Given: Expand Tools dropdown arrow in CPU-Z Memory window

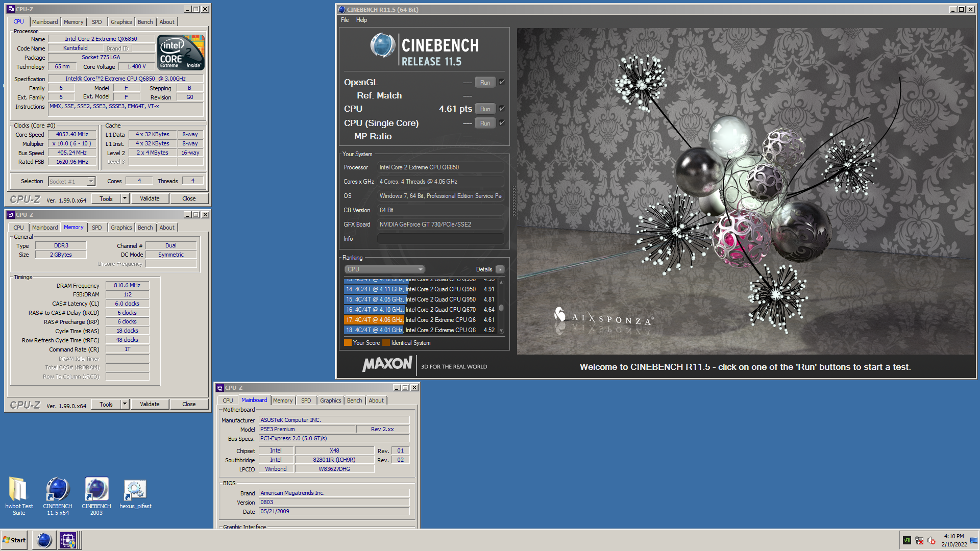Looking at the screenshot, I should tap(125, 404).
